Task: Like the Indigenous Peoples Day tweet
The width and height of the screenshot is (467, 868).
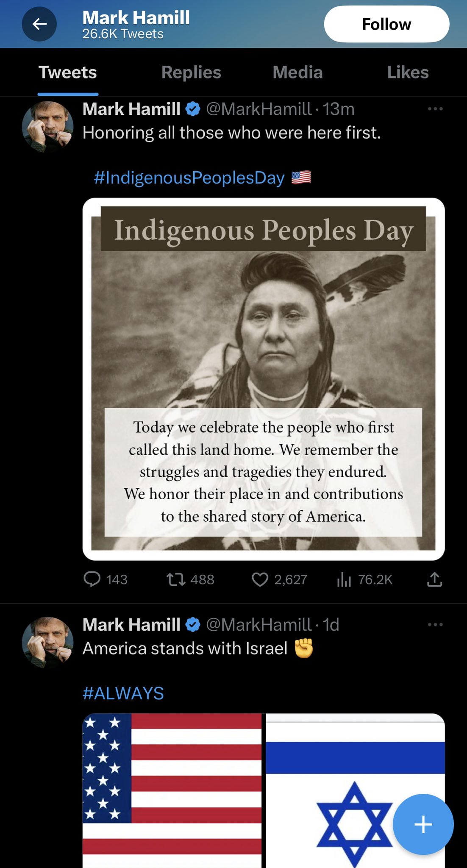Action: coord(260,579)
